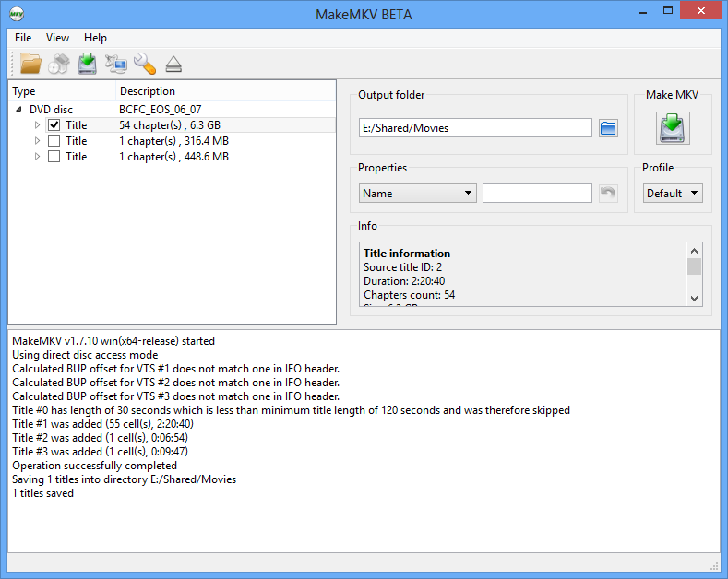Browse for output folder using the blue folder icon
Viewport: 728px width, 579px height.
[x=608, y=128]
